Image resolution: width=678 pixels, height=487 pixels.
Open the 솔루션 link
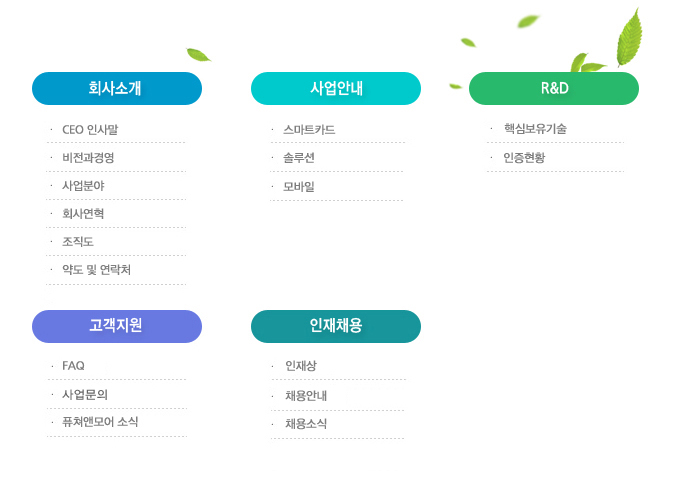click(299, 157)
